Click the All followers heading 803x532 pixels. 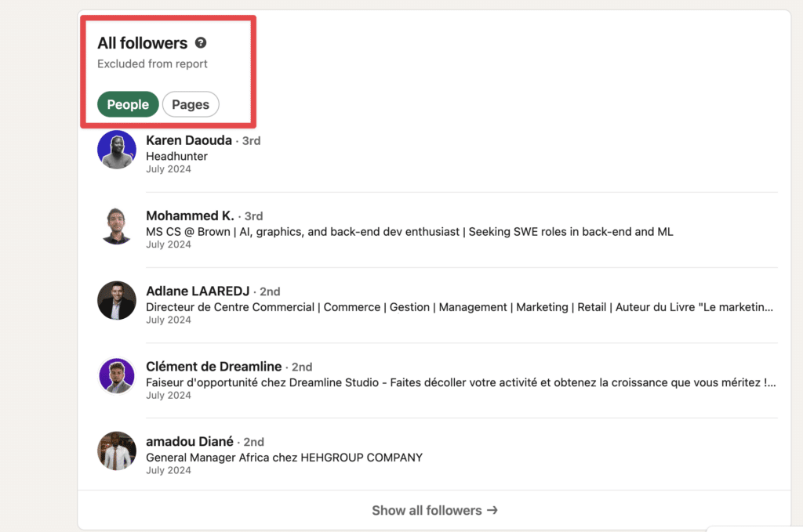(143, 43)
